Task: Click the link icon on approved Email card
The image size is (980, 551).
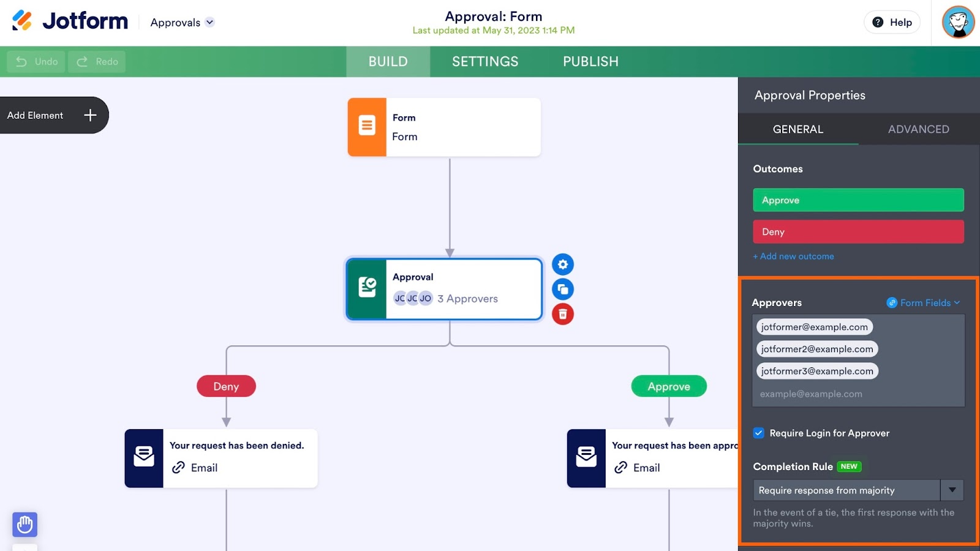Action: click(620, 468)
